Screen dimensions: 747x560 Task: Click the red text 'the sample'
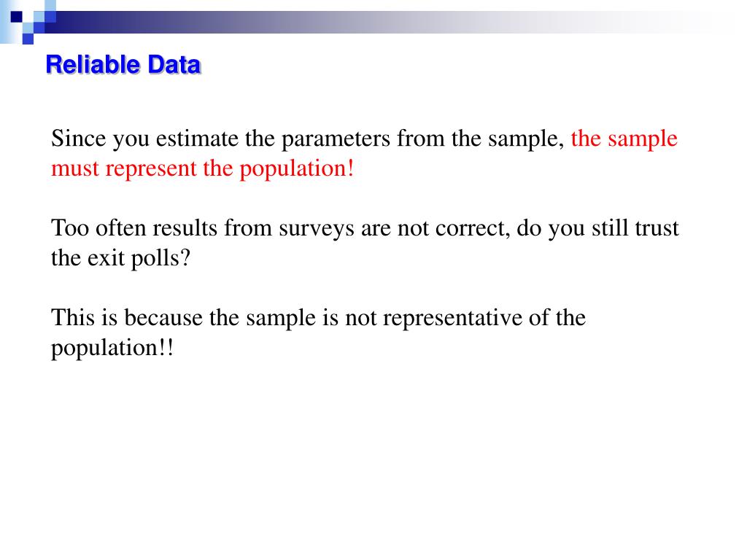pos(624,139)
